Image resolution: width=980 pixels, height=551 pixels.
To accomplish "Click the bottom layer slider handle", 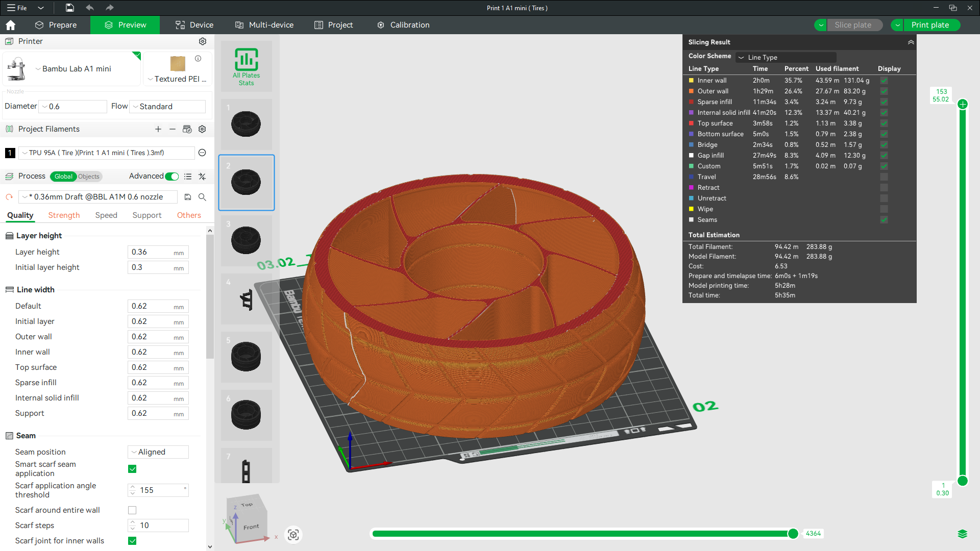I will [x=963, y=481].
